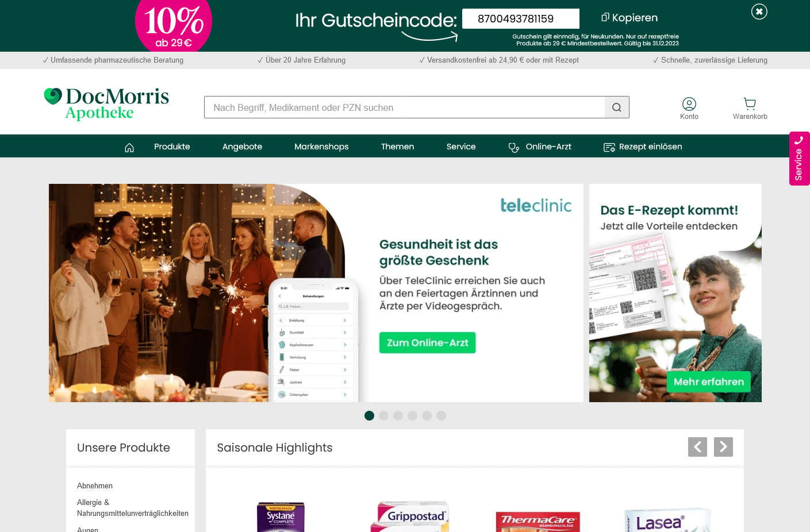Open the Produkte menu
The image size is (810, 532).
172,147
